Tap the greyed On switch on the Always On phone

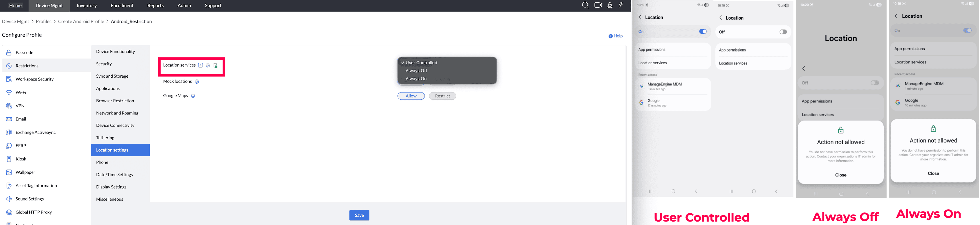pos(967,30)
